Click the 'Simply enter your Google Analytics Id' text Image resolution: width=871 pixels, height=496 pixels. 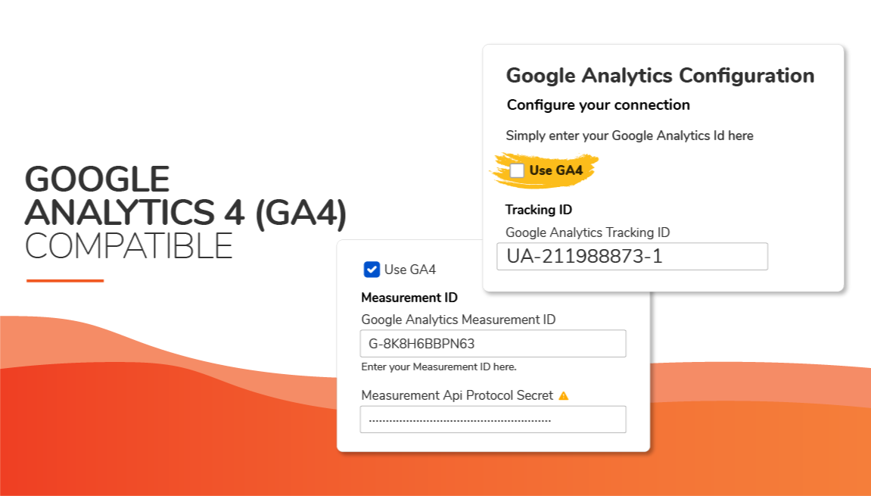point(629,135)
